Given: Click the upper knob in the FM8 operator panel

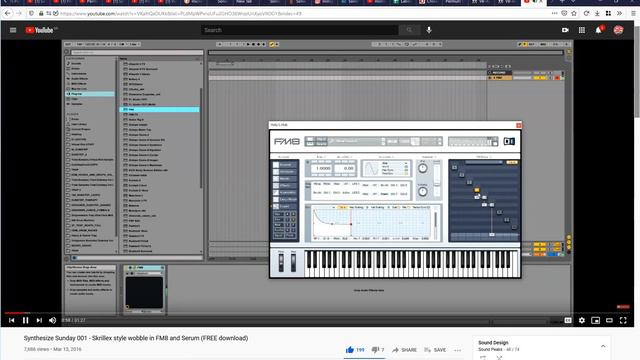Looking at the screenshot, I should click(423, 168).
